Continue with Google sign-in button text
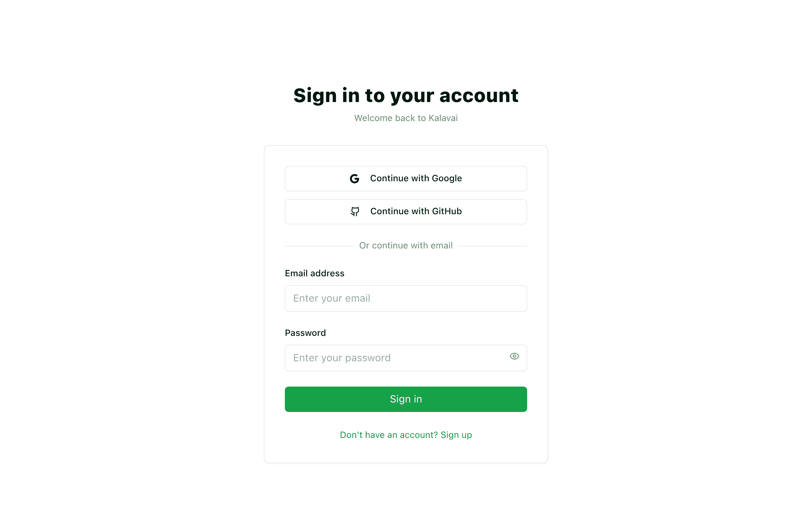Viewport: 812px width, 507px height. tap(416, 178)
